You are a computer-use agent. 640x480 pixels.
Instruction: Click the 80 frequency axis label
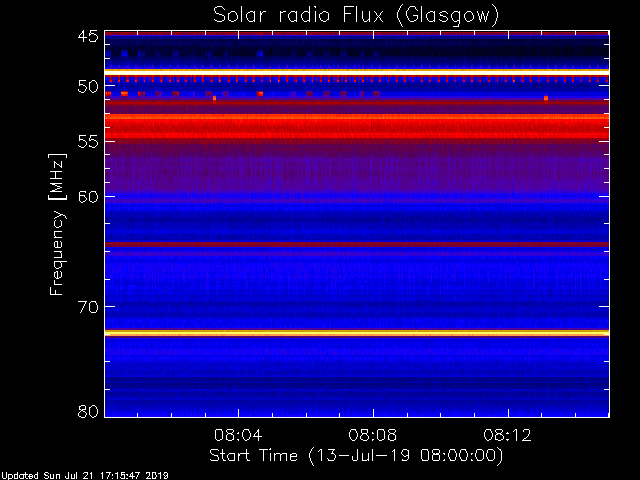tap(88, 411)
